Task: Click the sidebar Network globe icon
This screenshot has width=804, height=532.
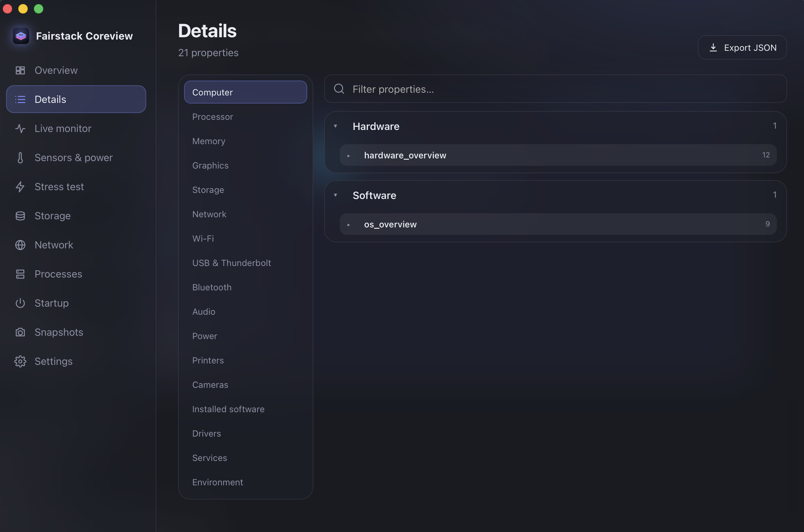Action: tap(20, 245)
